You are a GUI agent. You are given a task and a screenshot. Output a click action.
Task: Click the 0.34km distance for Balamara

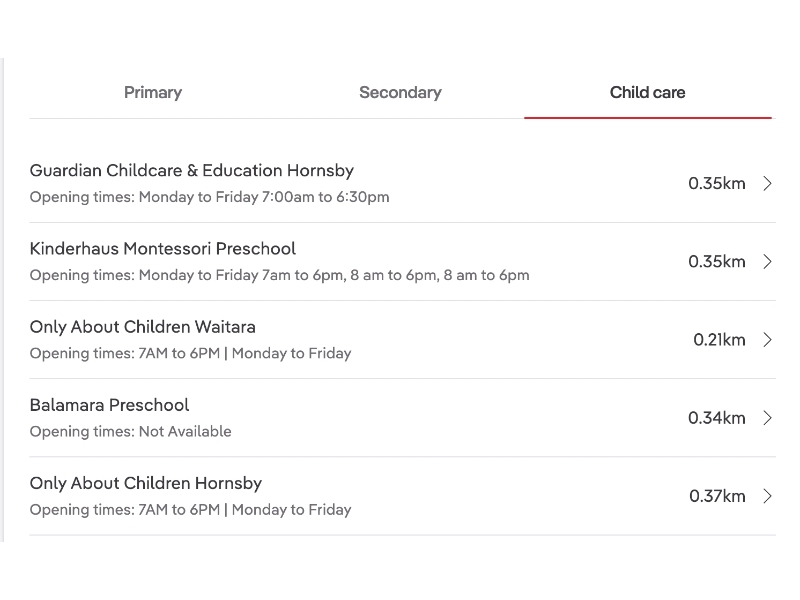(716, 418)
